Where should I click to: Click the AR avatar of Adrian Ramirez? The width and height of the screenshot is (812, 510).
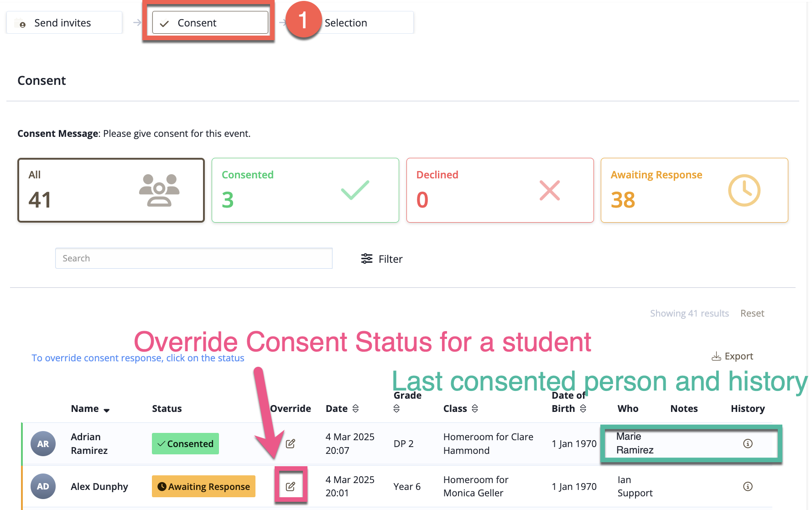click(43, 443)
